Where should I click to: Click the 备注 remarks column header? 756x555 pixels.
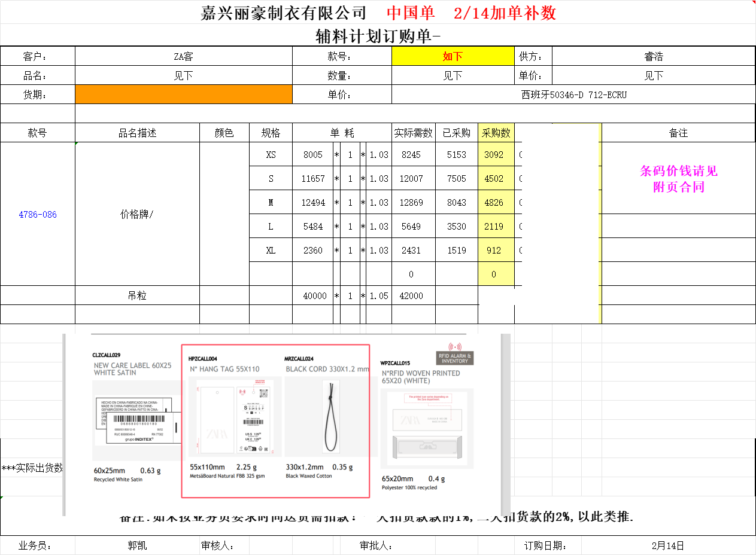pos(678,133)
